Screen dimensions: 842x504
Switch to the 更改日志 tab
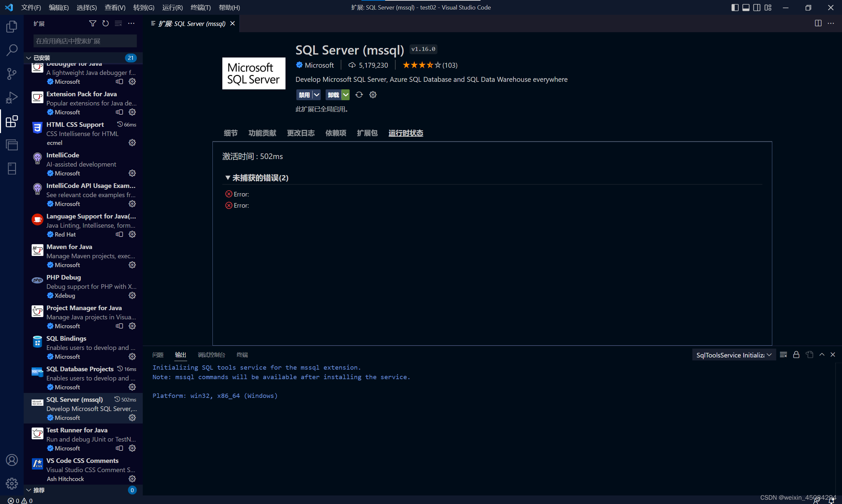point(301,133)
